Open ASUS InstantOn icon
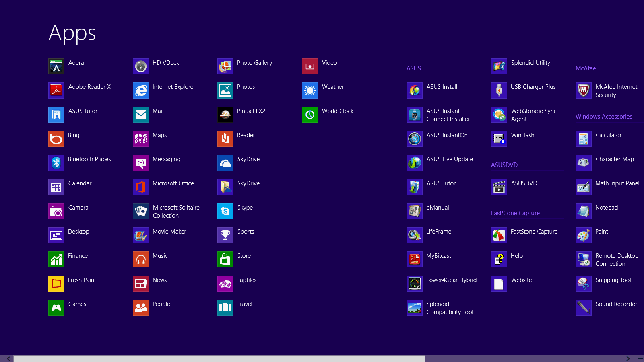Viewport: 644px width, 362px height. click(415, 139)
